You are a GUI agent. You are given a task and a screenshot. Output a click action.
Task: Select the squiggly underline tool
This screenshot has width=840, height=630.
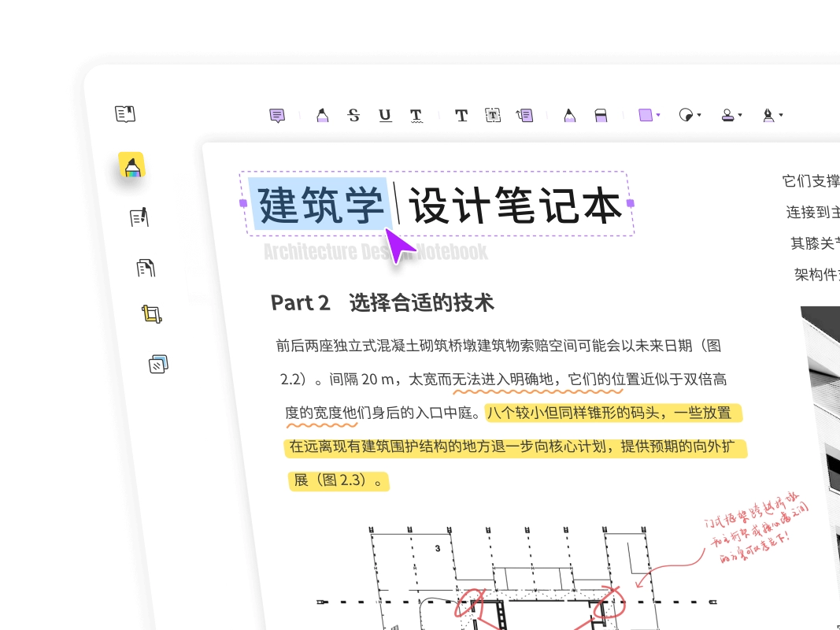coord(416,116)
